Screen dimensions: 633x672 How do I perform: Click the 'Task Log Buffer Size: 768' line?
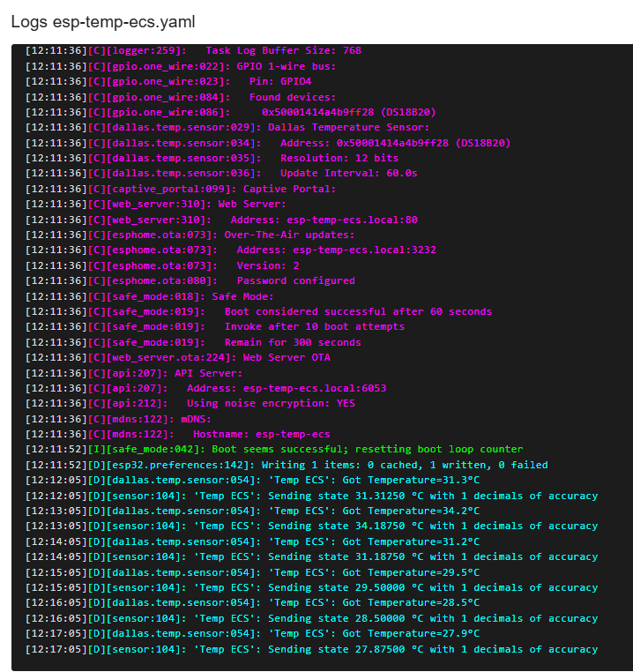[193, 50]
